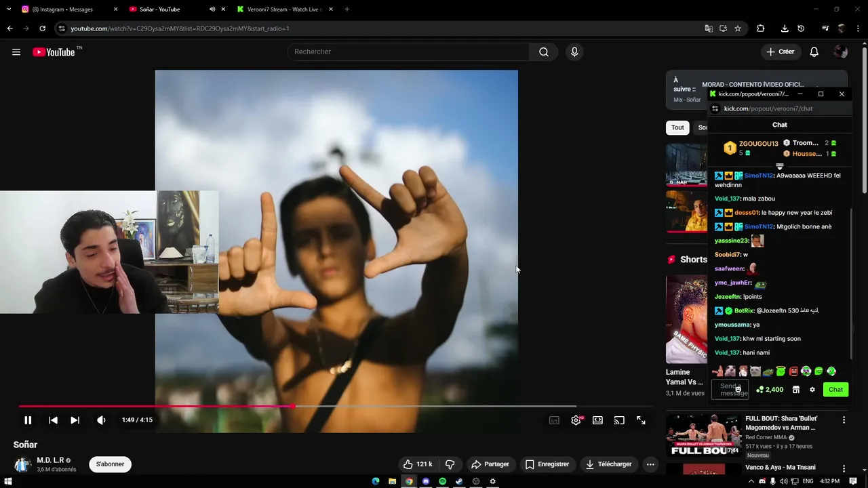The image size is (868, 488).
Task: Click the Télécharger download button
Action: pyautogui.click(x=608, y=464)
